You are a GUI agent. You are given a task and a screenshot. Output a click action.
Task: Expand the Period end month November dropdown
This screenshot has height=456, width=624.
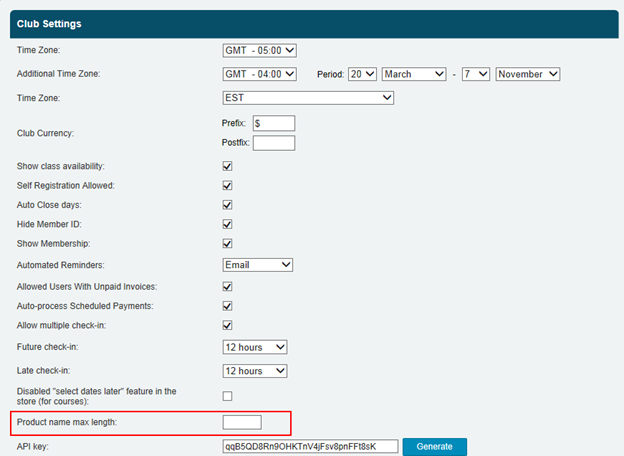(527, 74)
